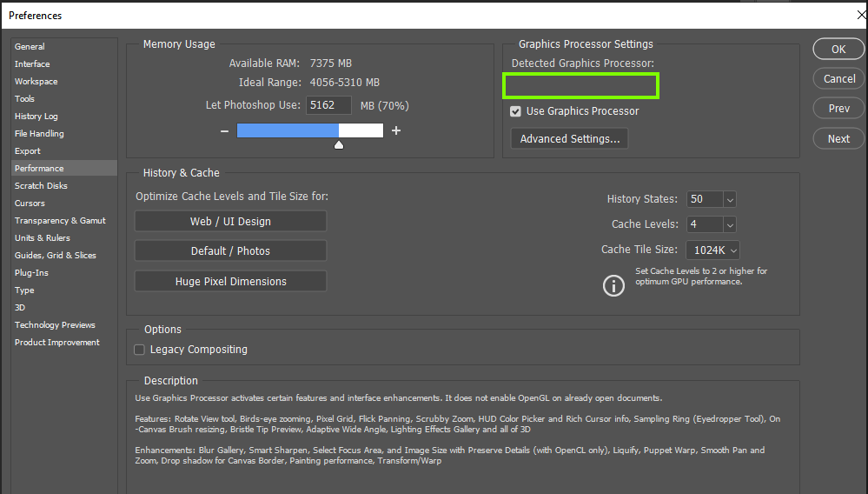Go to next section with Next
868x494 pixels.
pos(838,139)
